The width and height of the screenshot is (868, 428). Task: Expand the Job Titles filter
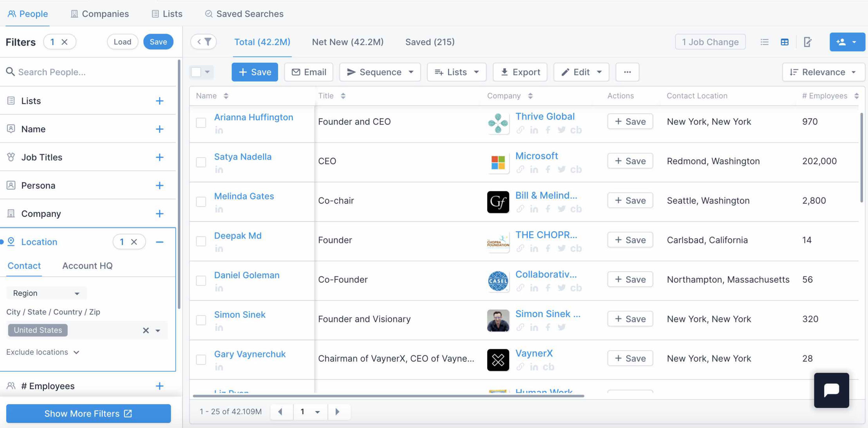click(x=159, y=157)
